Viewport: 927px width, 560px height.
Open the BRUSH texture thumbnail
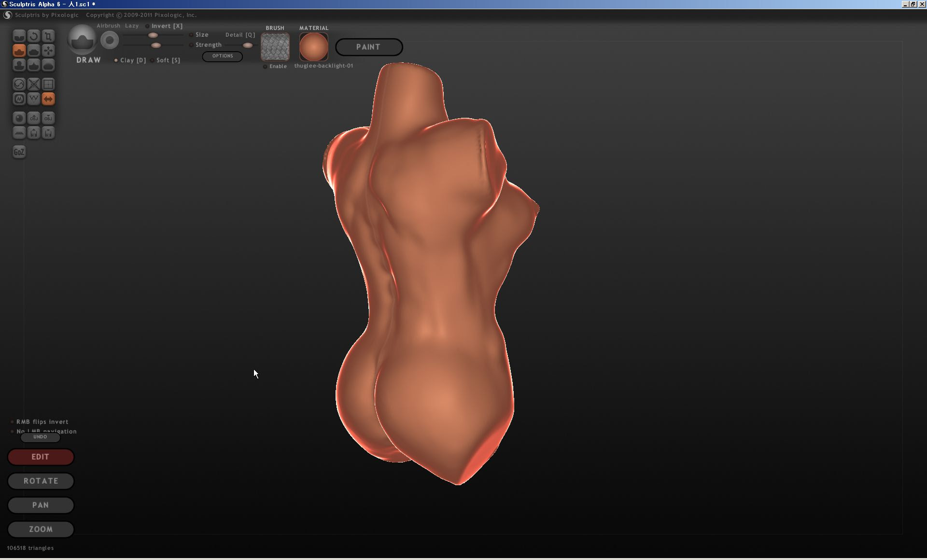275,47
